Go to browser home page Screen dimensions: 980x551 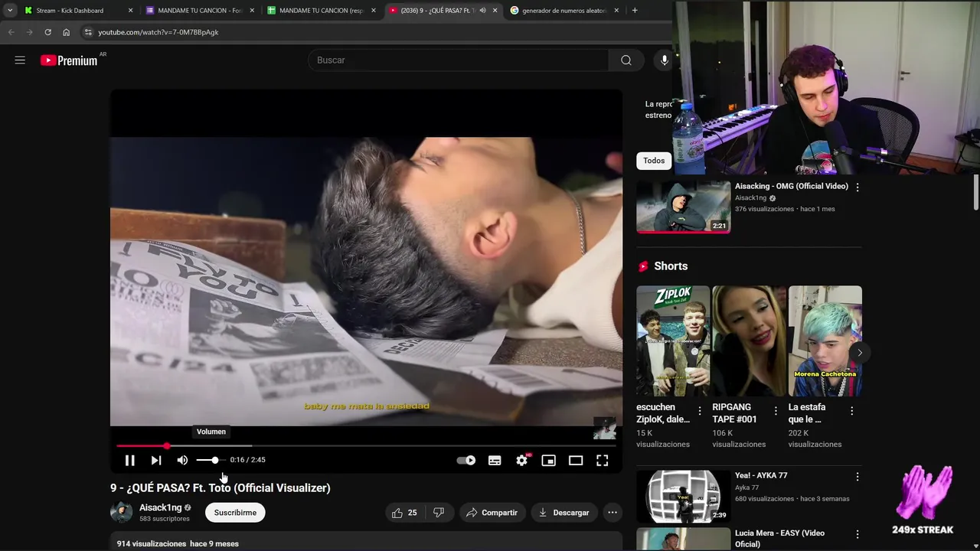point(66,32)
